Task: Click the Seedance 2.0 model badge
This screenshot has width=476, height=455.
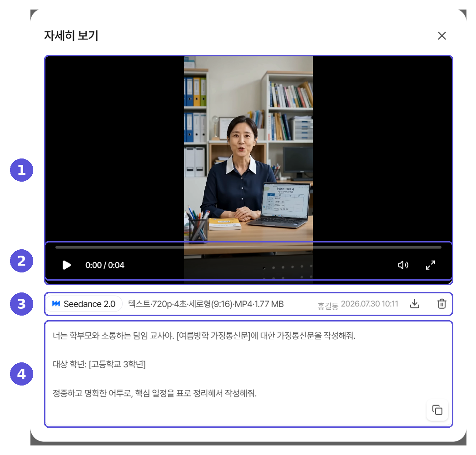Action: pos(84,304)
